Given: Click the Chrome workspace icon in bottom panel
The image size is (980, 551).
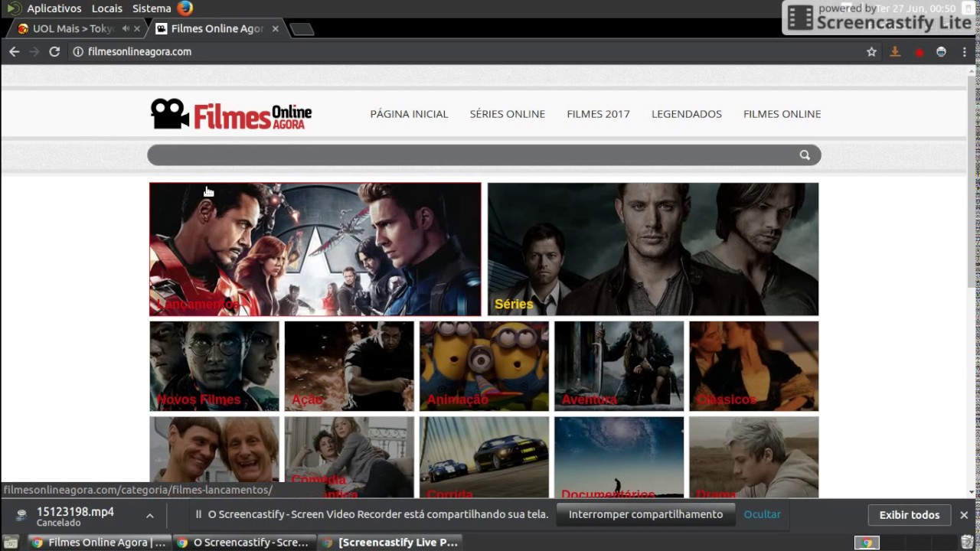Looking at the screenshot, I should [x=867, y=543].
